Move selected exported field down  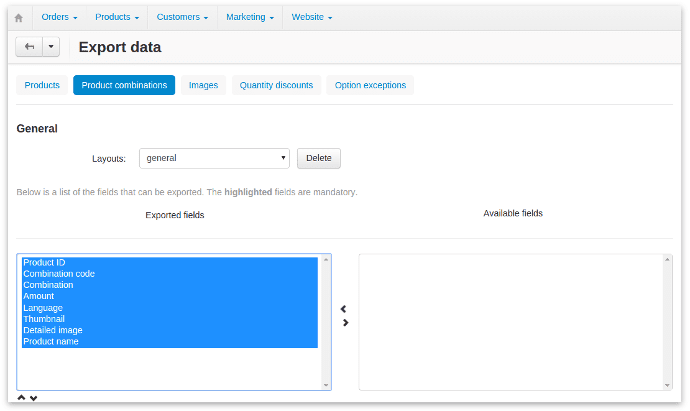click(x=33, y=398)
